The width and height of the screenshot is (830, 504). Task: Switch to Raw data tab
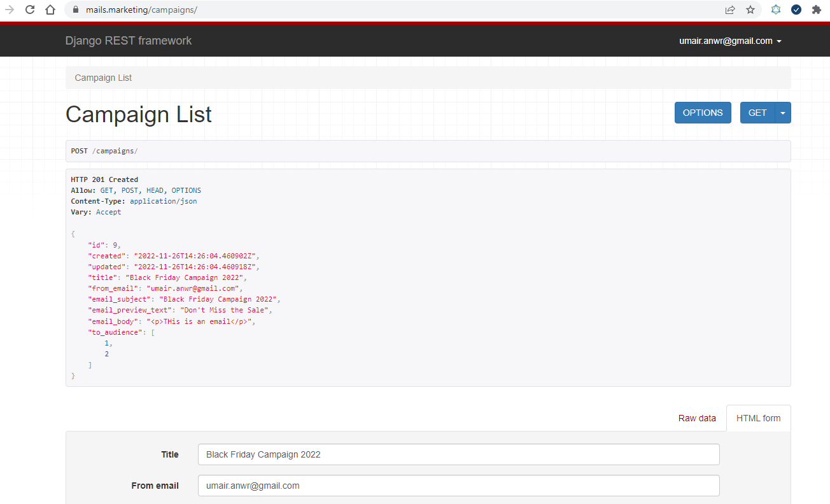(697, 418)
